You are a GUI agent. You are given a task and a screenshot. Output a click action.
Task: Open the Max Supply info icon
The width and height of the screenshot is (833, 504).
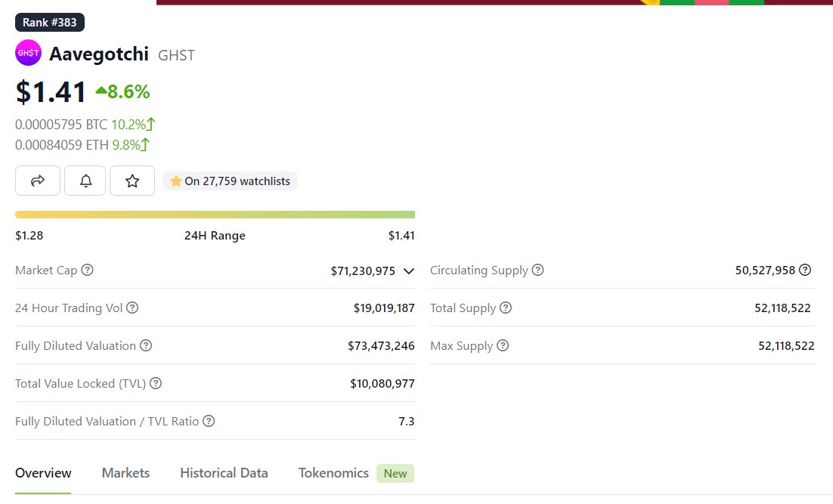point(503,345)
